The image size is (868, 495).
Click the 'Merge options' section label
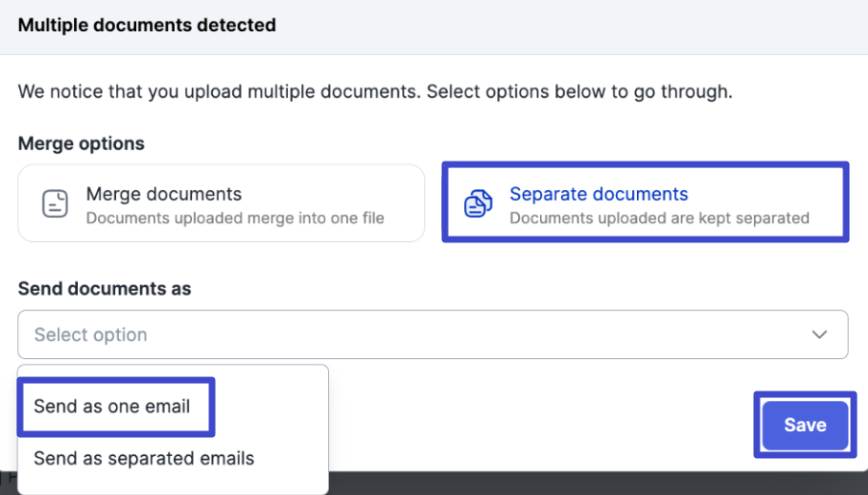81,143
